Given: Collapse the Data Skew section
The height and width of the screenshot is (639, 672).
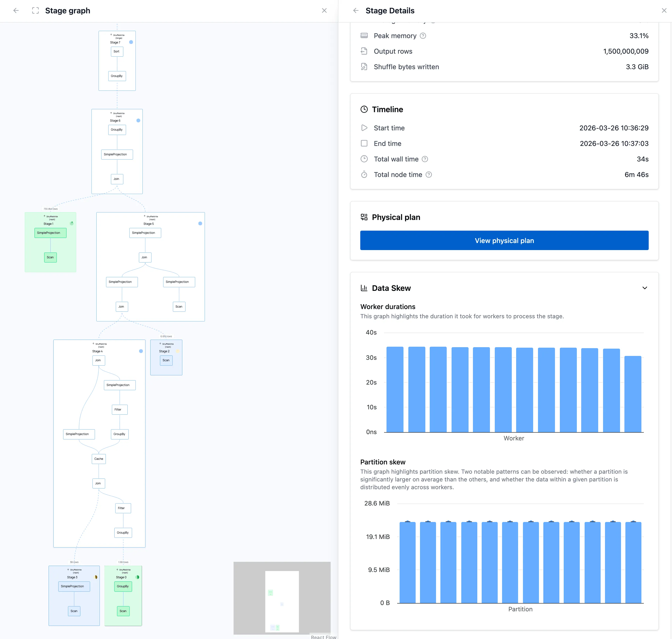Looking at the screenshot, I should 644,288.
